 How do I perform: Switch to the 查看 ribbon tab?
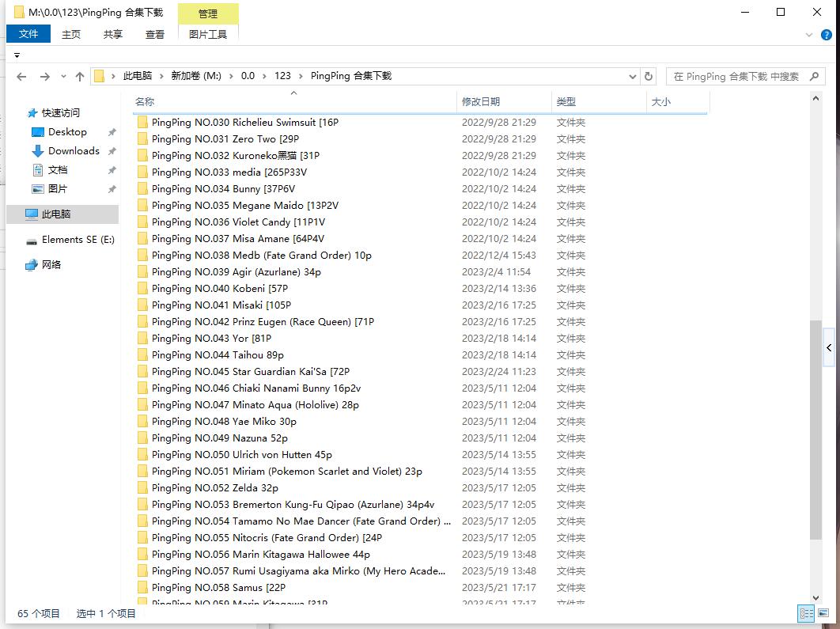[155, 34]
